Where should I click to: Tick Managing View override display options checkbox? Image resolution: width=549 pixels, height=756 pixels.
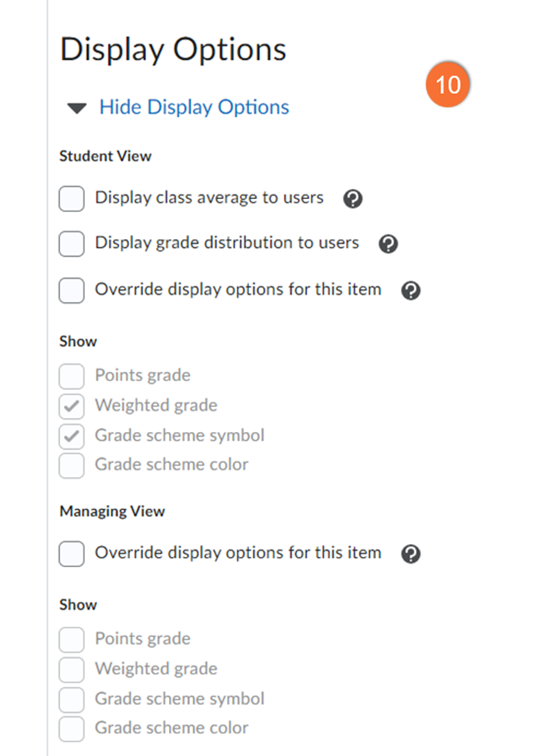(x=71, y=553)
